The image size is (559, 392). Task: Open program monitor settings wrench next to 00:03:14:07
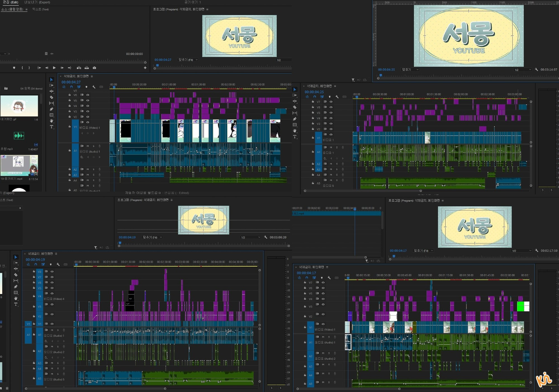(536, 70)
